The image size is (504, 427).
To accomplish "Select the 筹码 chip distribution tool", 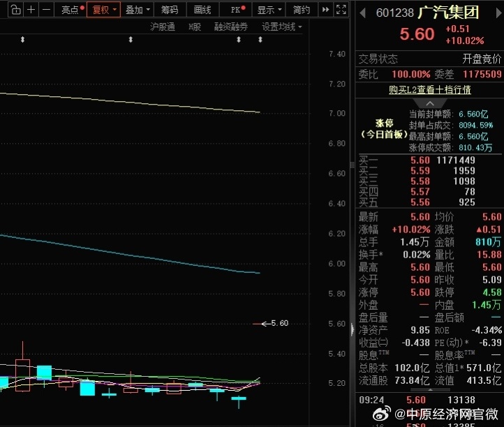I will point(170,10).
